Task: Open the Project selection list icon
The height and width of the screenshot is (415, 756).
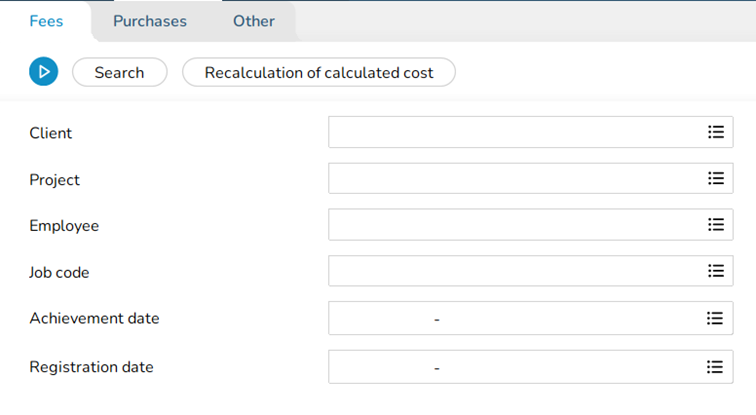Action: tap(715, 178)
